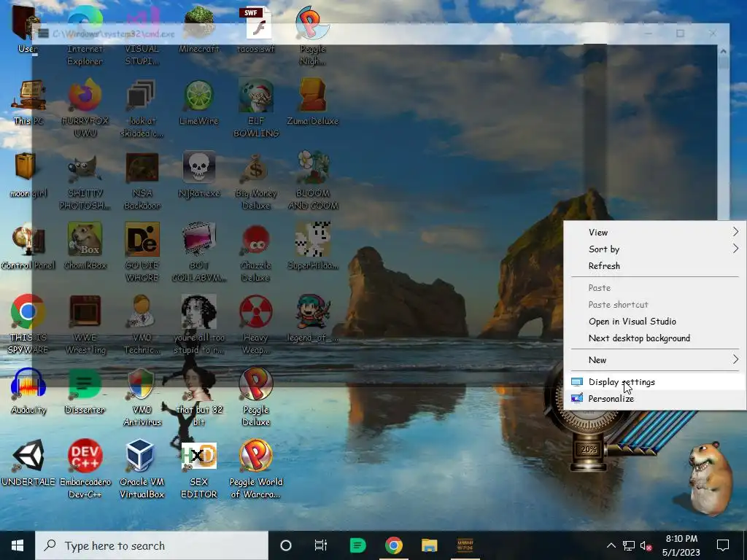Open Chrome from the taskbar

(x=393, y=545)
